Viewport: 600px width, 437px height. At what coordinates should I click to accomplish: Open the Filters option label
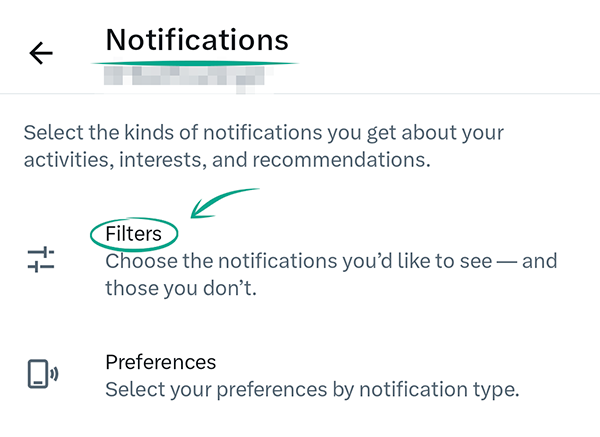click(134, 234)
